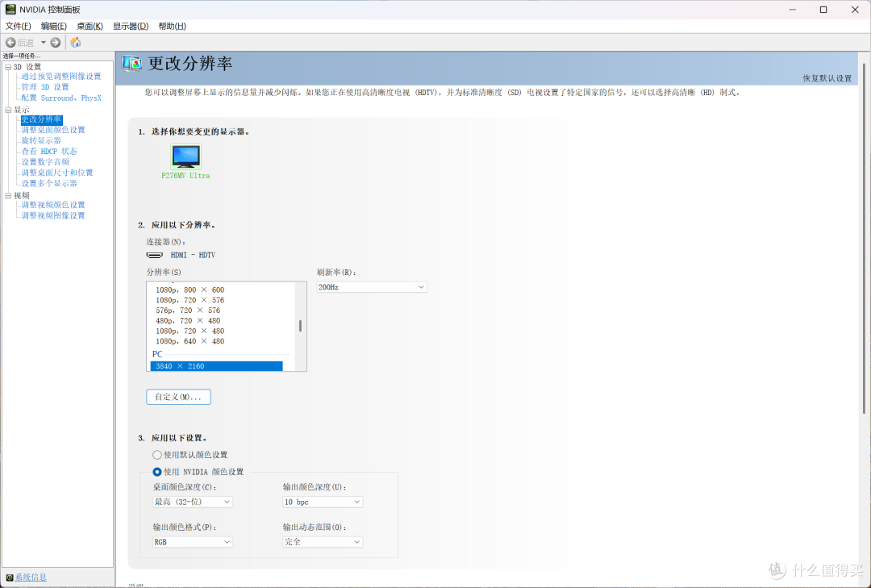Open the 显示器(D) menu

131,26
